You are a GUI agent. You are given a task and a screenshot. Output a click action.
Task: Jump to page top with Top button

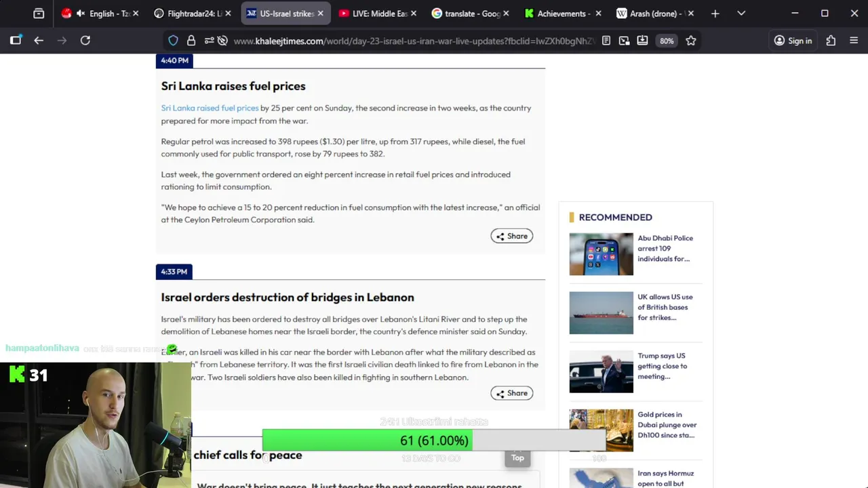coord(517,457)
